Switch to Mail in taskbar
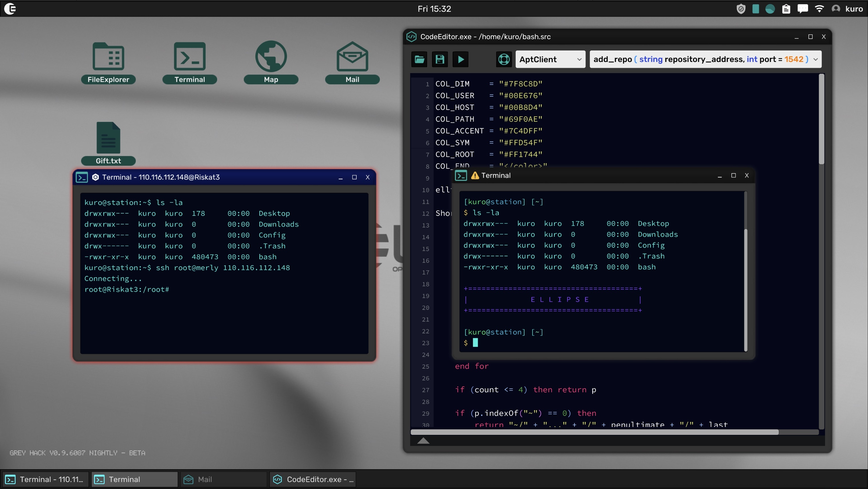This screenshot has height=489, width=868. pos(224,479)
